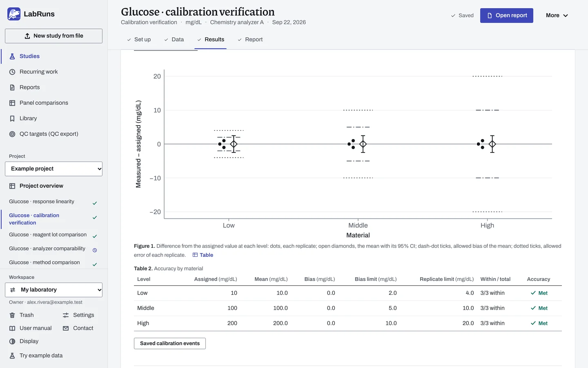Click the Open report button

[507, 16]
